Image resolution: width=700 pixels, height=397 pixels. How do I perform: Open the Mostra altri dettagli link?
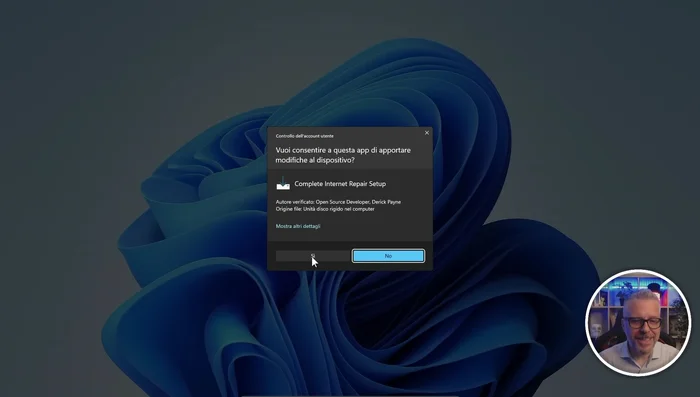pyautogui.click(x=298, y=226)
